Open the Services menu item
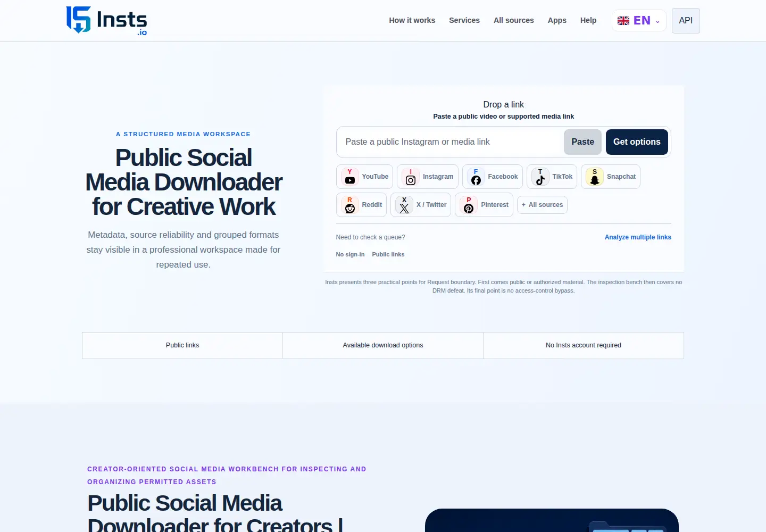Image resolution: width=766 pixels, height=532 pixels. 464,20
